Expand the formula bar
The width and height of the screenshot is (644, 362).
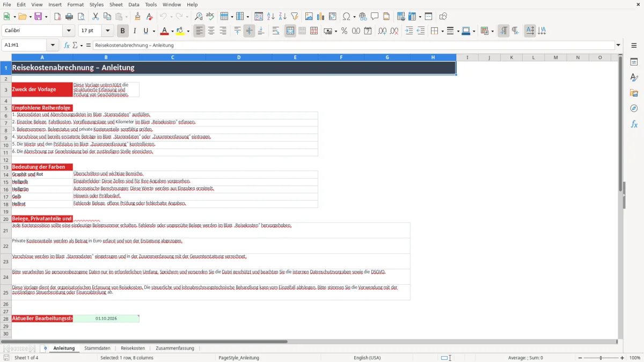pyautogui.click(x=618, y=45)
